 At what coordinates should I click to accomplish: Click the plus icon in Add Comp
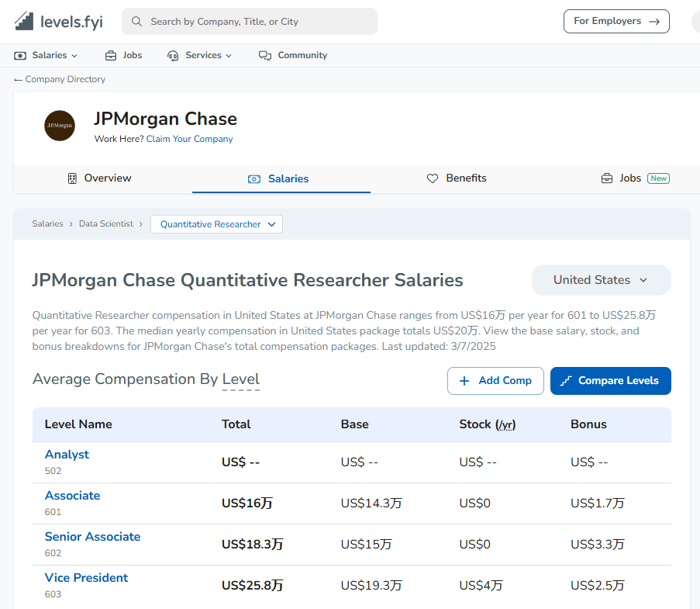click(x=464, y=381)
